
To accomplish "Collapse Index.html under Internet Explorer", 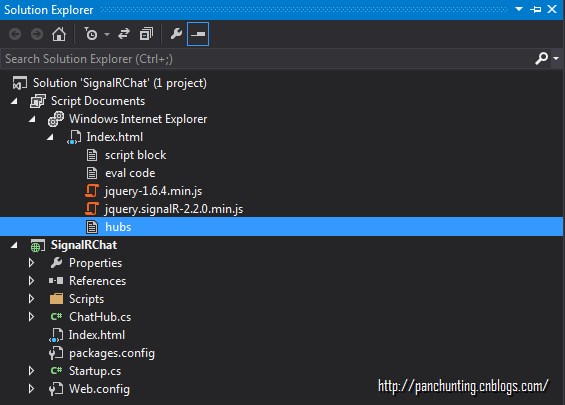I will click(x=50, y=137).
